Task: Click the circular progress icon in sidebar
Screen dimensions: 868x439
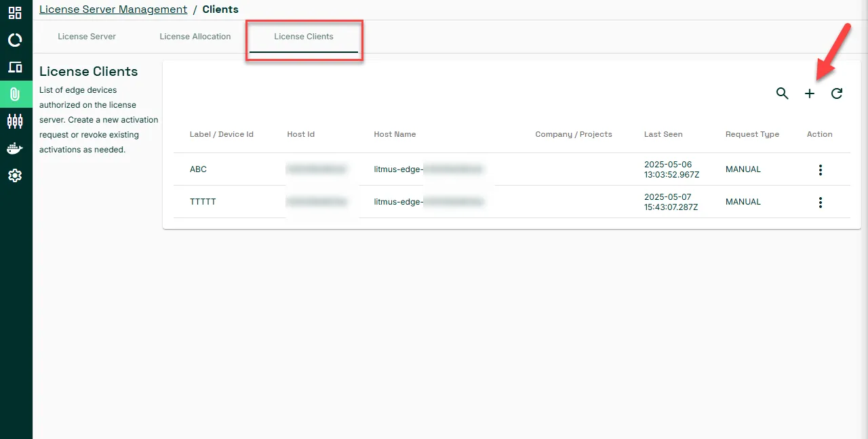Action: pos(15,40)
